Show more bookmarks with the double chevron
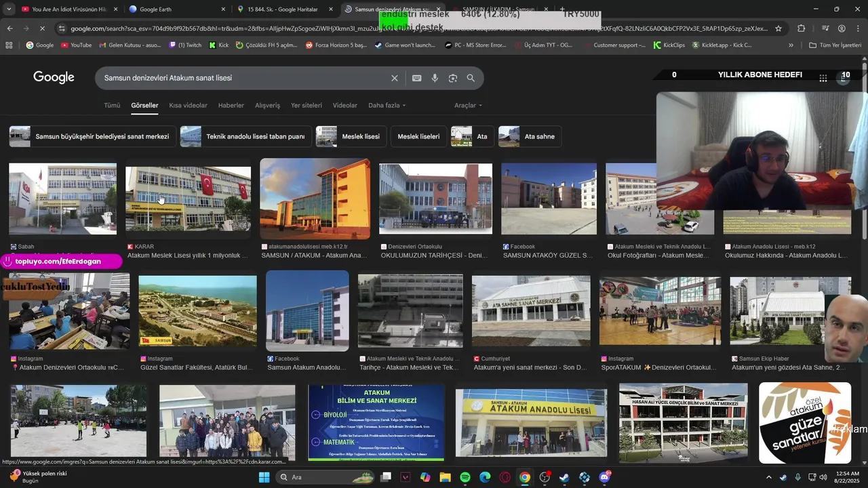 [x=791, y=45]
